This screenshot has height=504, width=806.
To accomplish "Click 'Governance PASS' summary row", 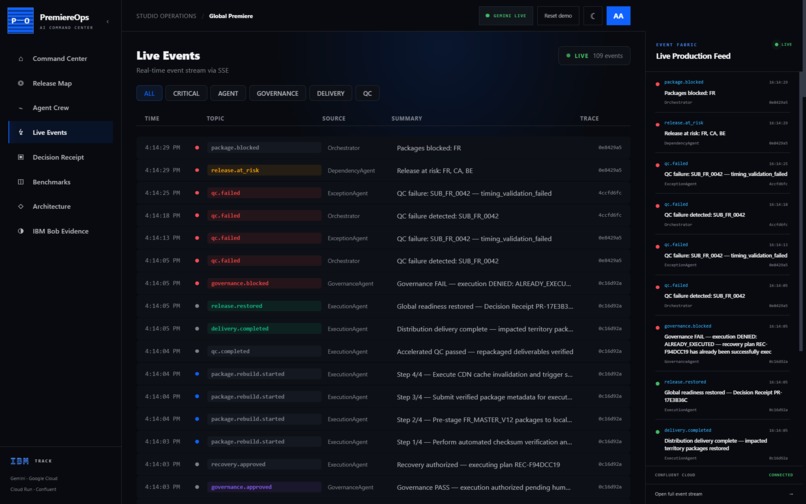I will coord(383,487).
